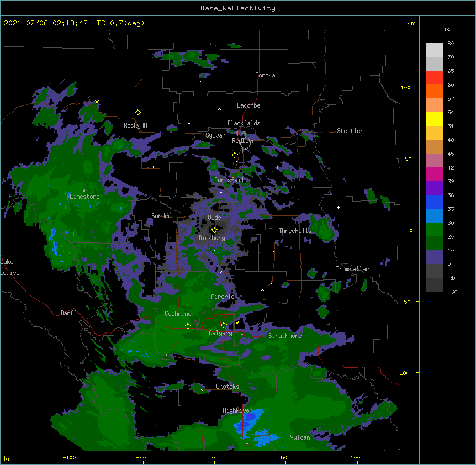Image resolution: width=476 pixels, height=465 pixels.
Task: Select the Okotoks label
Action: click(228, 387)
